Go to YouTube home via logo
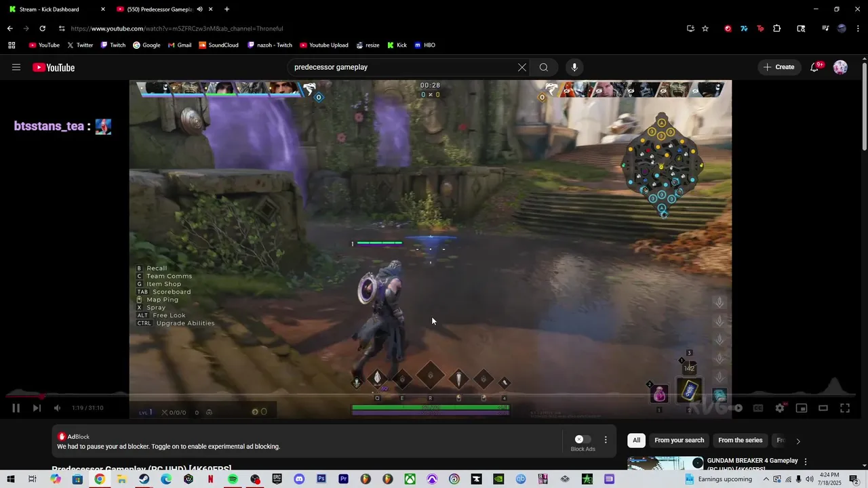Viewport: 868px width, 488px height. (x=54, y=67)
